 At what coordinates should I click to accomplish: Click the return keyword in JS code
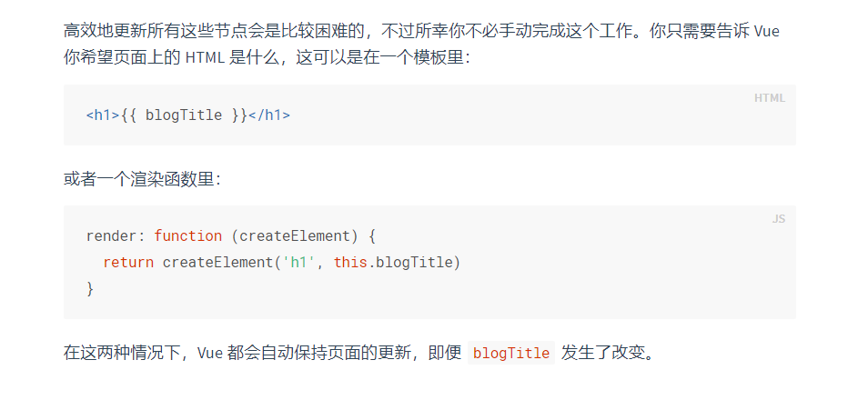point(128,262)
